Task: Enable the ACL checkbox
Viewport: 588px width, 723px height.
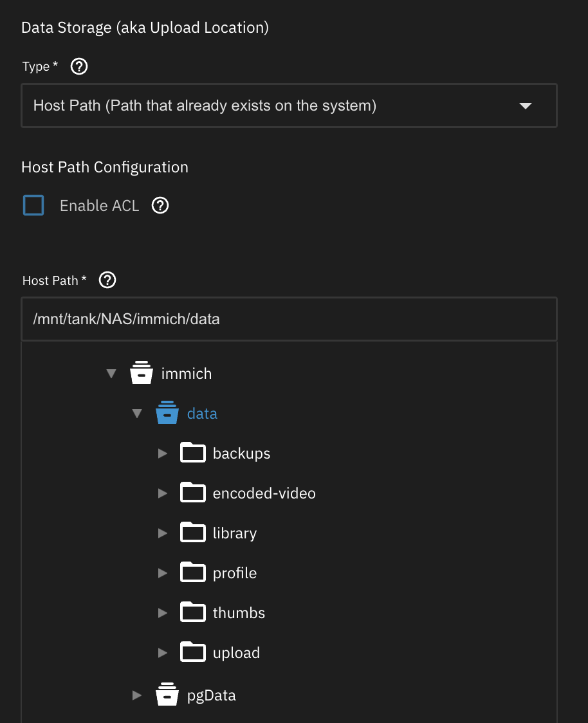Action: (x=33, y=205)
